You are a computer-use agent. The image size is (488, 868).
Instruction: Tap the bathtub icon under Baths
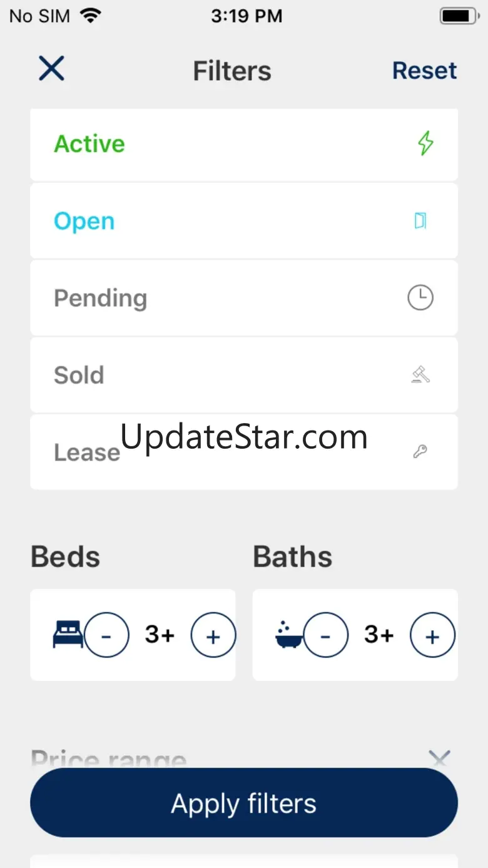289,635
